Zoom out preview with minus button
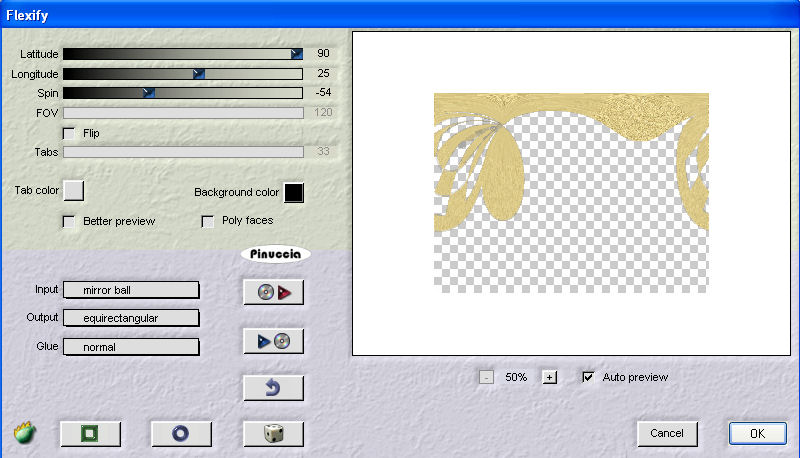The width and height of the screenshot is (800, 458). 486,377
